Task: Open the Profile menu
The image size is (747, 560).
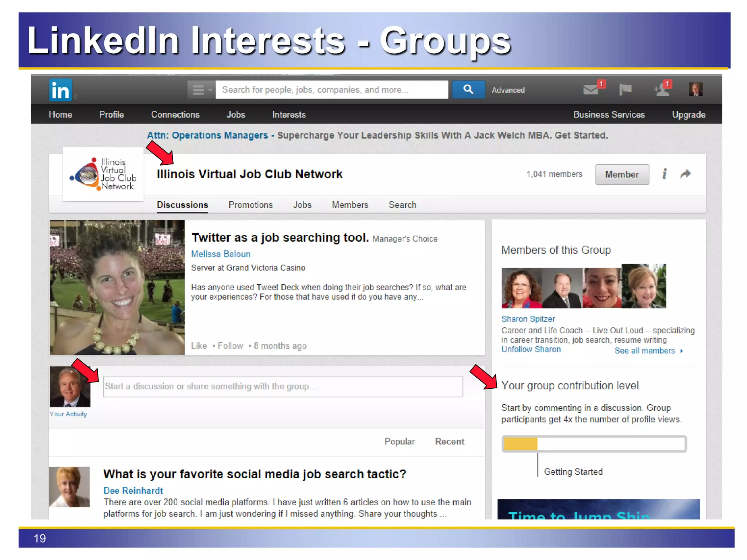Action: tap(112, 114)
